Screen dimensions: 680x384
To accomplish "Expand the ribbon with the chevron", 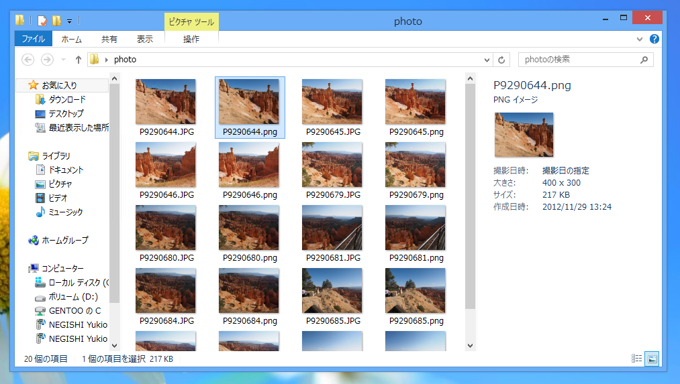I will pos(639,39).
